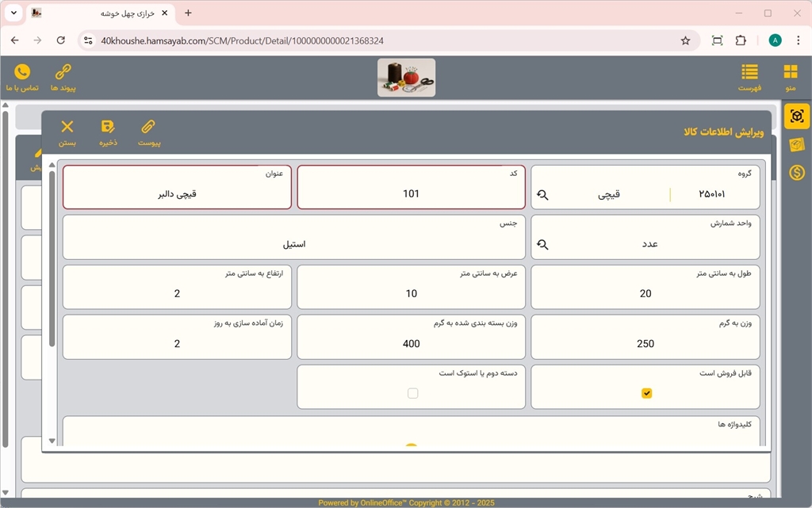Click the contact us (تماس با ما) phone icon

(22, 73)
